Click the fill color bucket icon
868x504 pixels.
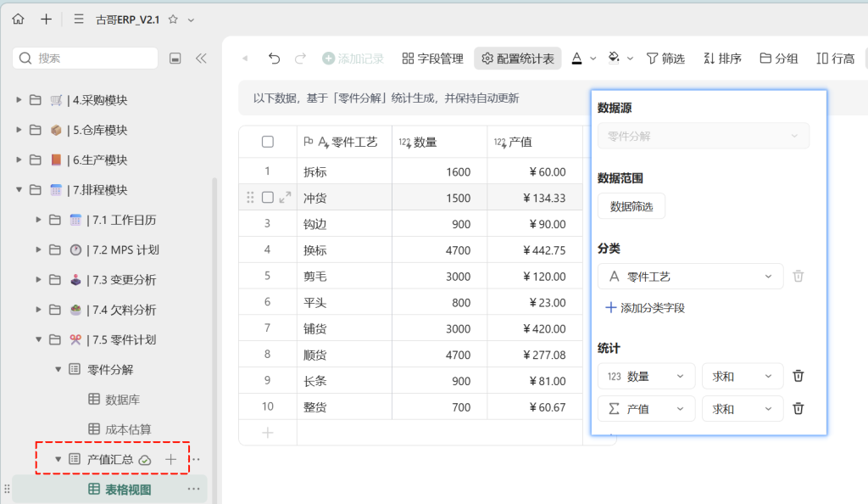[614, 59]
